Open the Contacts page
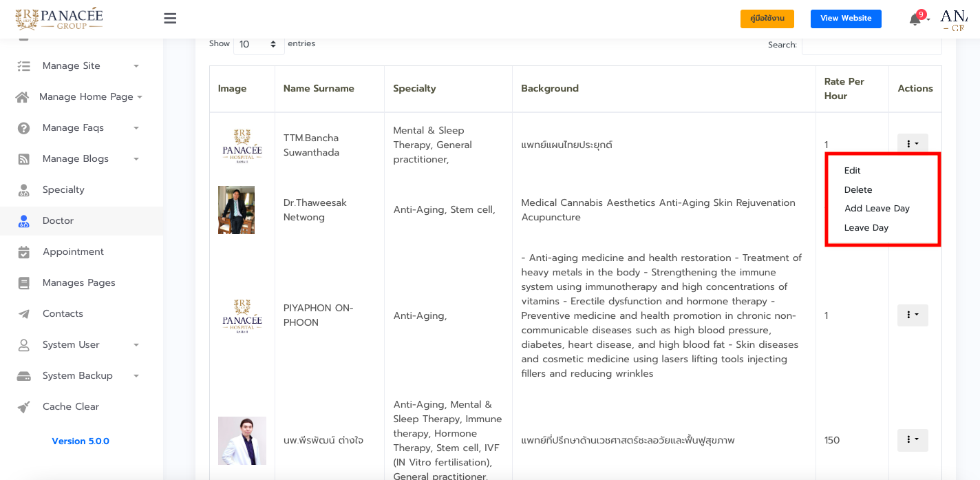 point(63,314)
